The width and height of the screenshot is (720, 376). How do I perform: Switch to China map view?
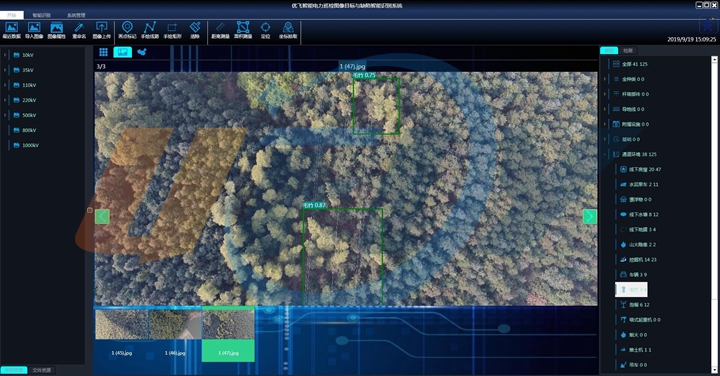pos(142,52)
